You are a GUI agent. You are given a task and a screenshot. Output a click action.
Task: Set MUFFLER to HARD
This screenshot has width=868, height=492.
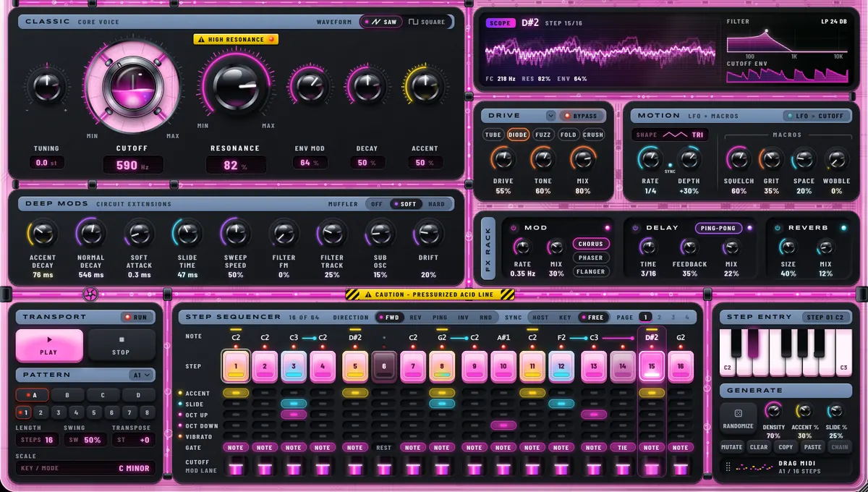(x=436, y=204)
